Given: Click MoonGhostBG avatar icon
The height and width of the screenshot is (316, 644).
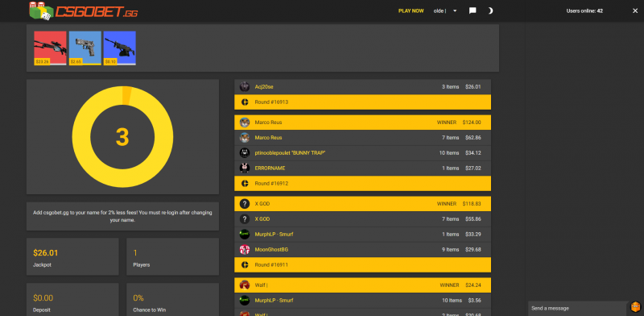Looking at the screenshot, I should pos(245,249).
